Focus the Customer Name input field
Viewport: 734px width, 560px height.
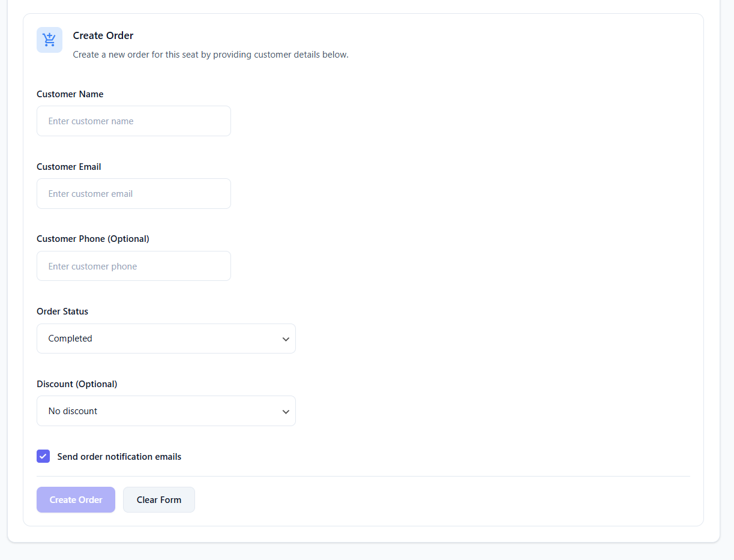pyautogui.click(x=133, y=121)
